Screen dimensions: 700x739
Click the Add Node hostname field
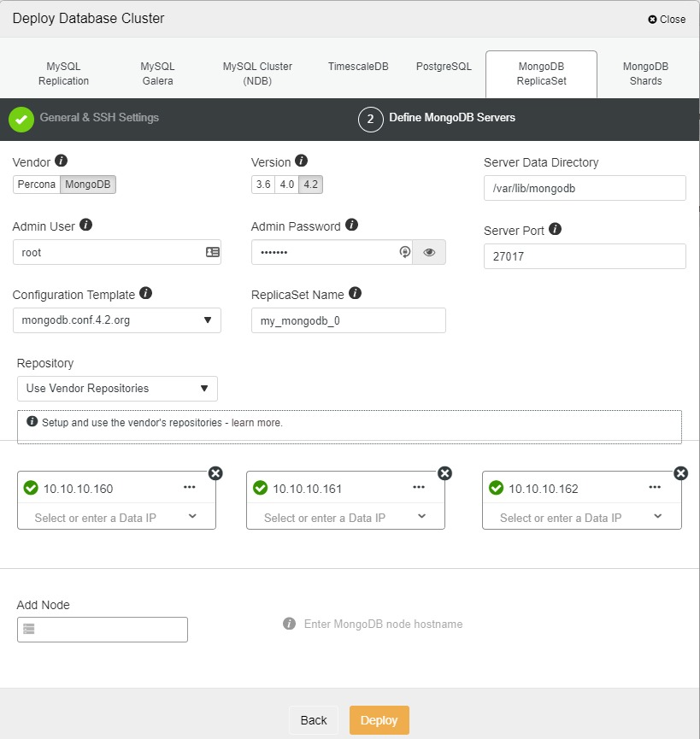(x=103, y=630)
